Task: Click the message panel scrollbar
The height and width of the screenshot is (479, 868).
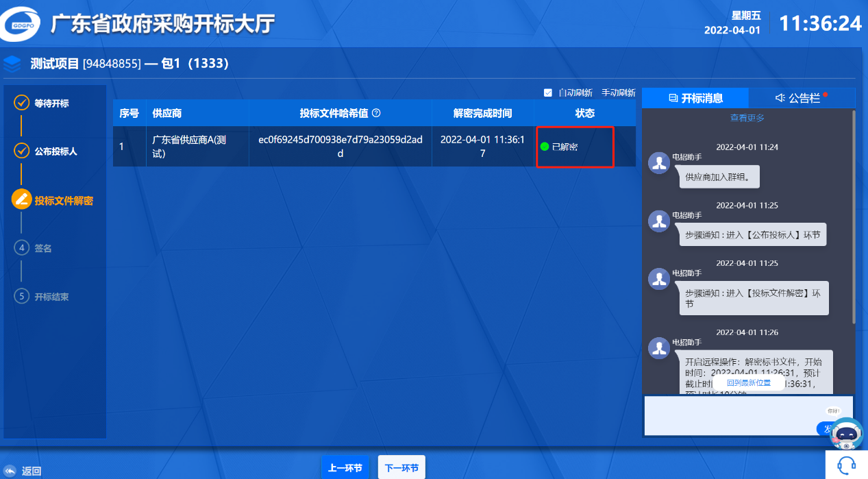Action: 853,216
